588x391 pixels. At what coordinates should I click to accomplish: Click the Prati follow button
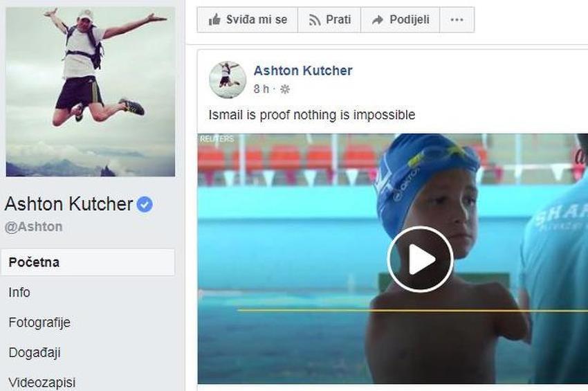pyautogui.click(x=329, y=19)
